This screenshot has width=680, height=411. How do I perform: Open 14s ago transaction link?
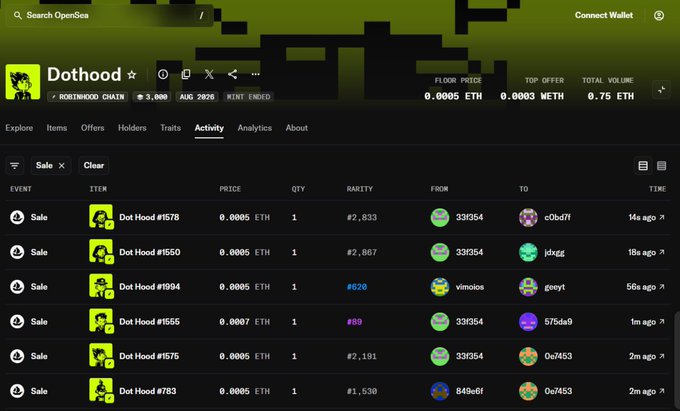(x=647, y=217)
